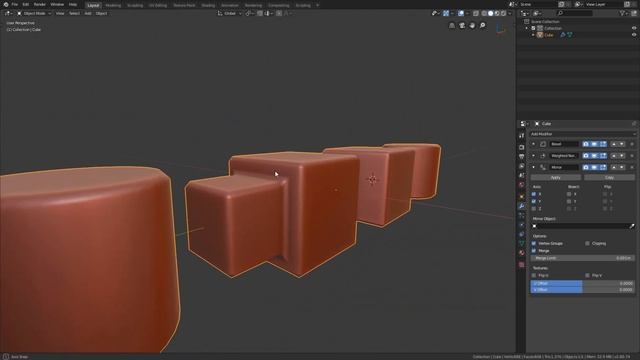Screen dimensions: 640x360
Task: Open the Add Modifier dropdown
Action: click(x=582, y=134)
